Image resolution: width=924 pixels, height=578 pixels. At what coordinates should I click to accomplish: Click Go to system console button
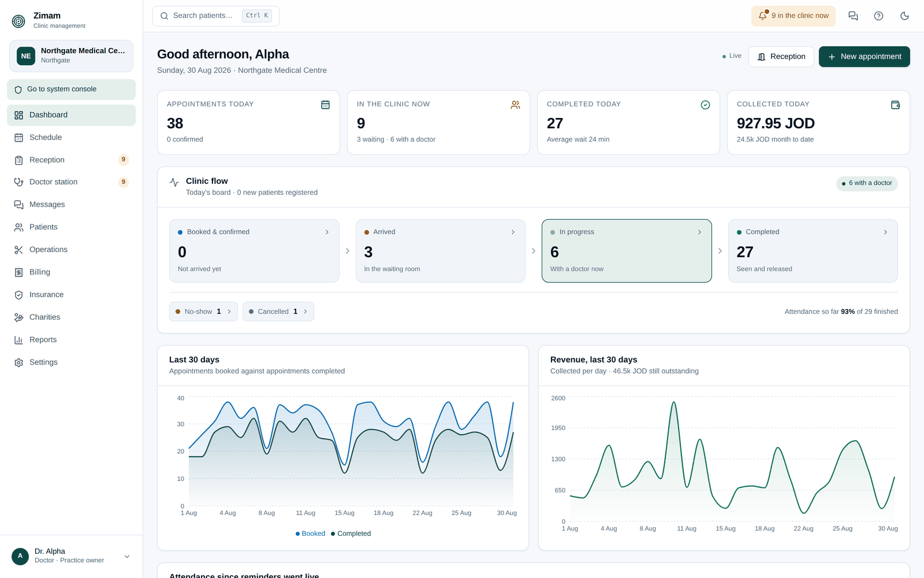pos(71,90)
